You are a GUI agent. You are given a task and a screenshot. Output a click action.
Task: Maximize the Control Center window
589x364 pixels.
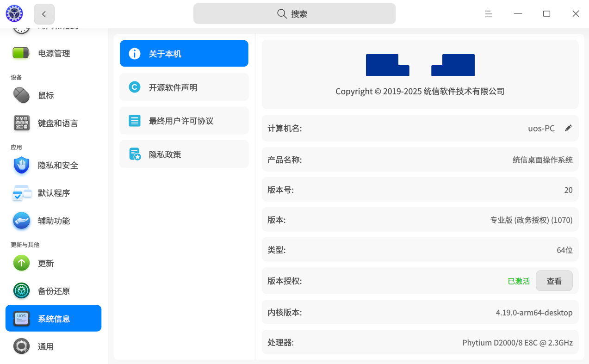546,14
